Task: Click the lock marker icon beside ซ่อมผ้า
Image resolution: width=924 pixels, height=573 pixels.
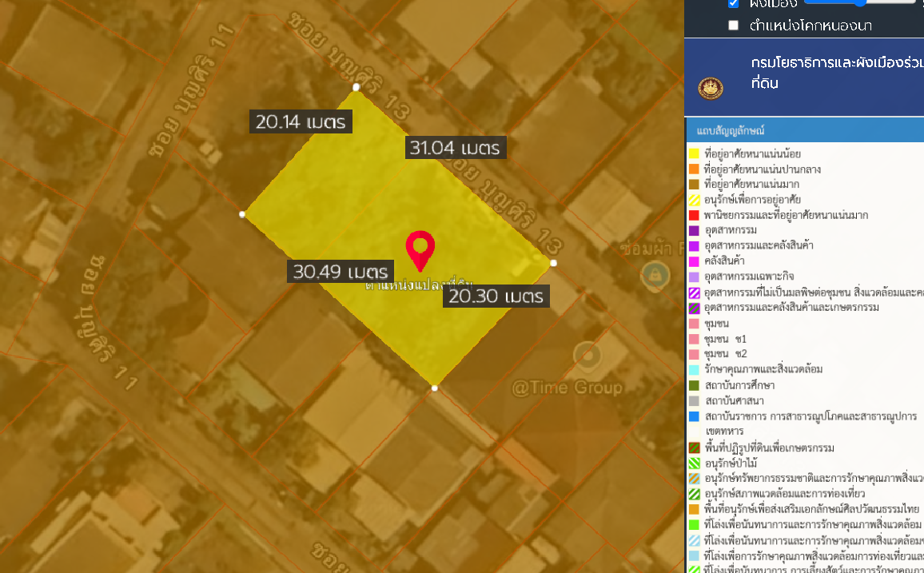Action: tap(655, 274)
